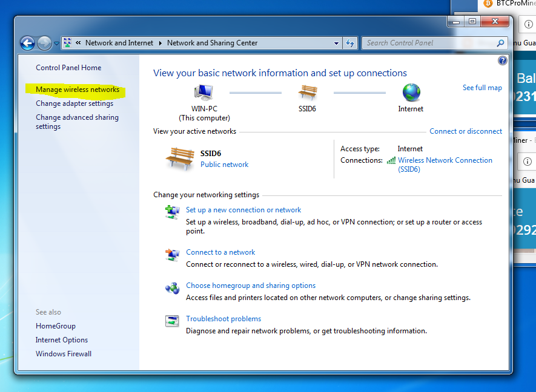Click the Control Panel icon in address bar

[x=68, y=43]
